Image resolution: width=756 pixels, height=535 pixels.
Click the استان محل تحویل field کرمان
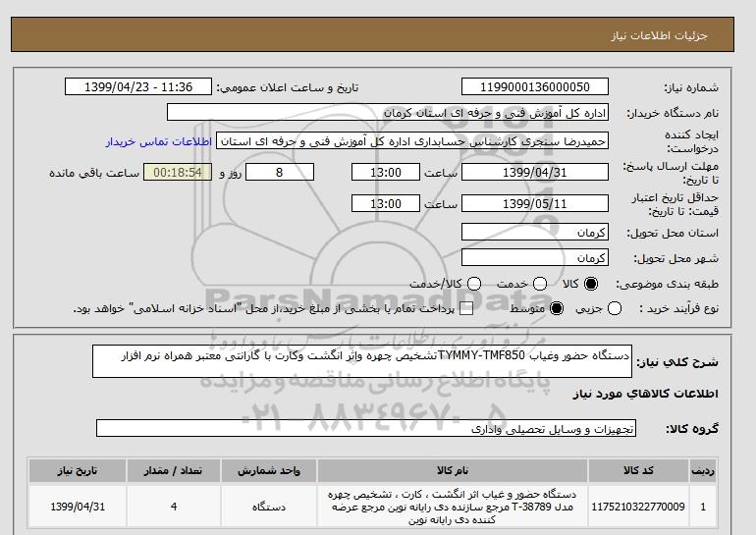[535, 233]
